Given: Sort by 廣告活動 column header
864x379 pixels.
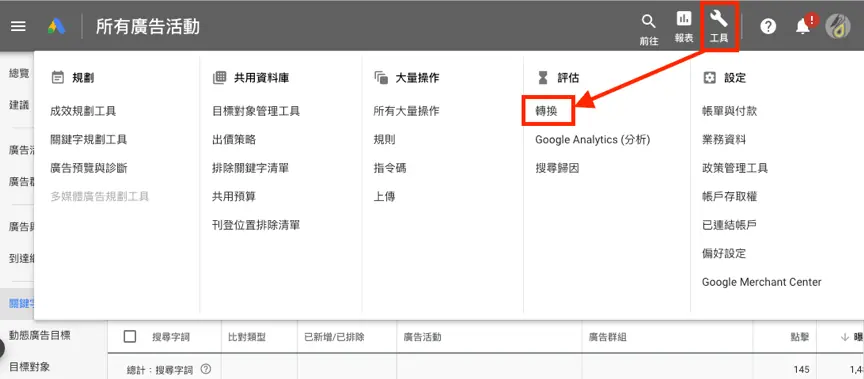Looking at the screenshot, I should (x=423, y=337).
